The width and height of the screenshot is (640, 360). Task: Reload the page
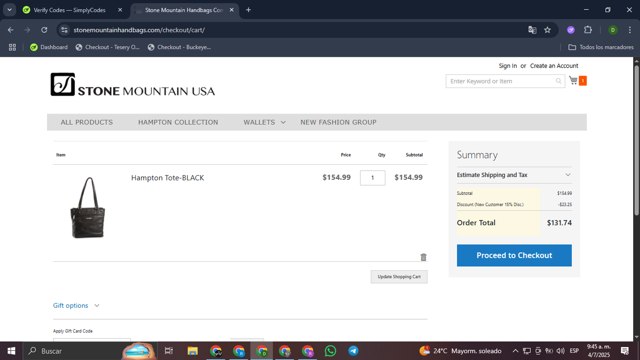tap(44, 30)
